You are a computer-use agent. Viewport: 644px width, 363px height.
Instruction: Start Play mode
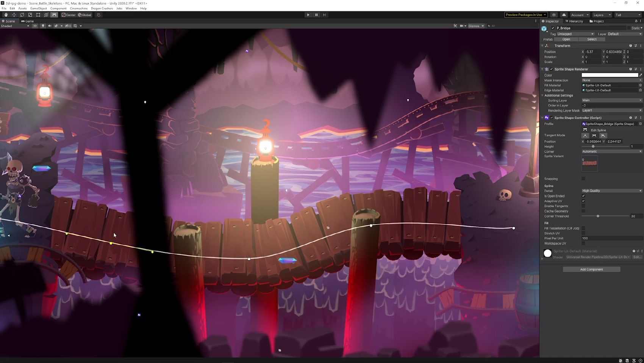tap(308, 15)
